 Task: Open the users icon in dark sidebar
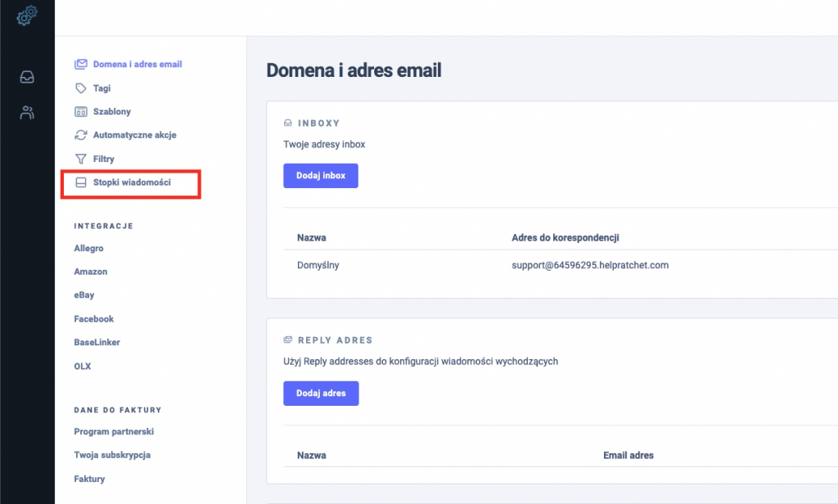click(x=27, y=113)
